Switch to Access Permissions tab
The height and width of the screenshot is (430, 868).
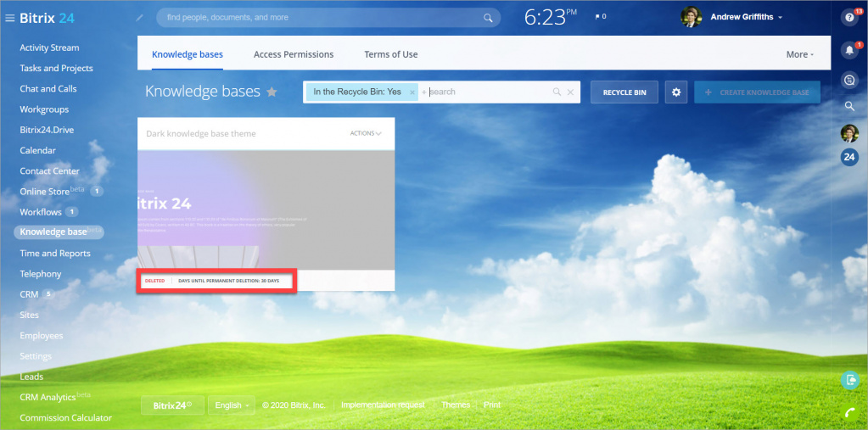294,54
